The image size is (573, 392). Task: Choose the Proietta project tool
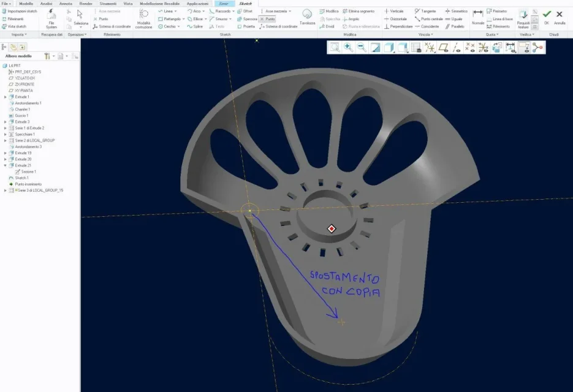[246, 27]
